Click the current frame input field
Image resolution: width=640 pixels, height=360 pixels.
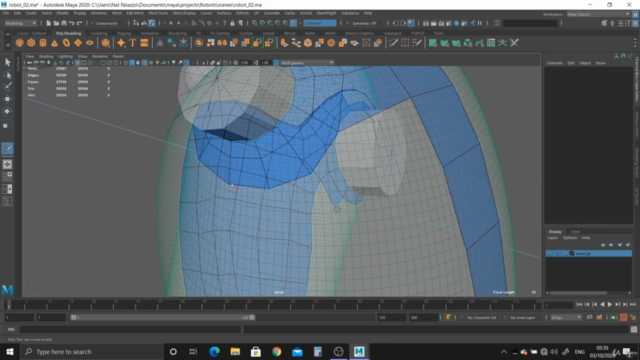tap(559, 305)
